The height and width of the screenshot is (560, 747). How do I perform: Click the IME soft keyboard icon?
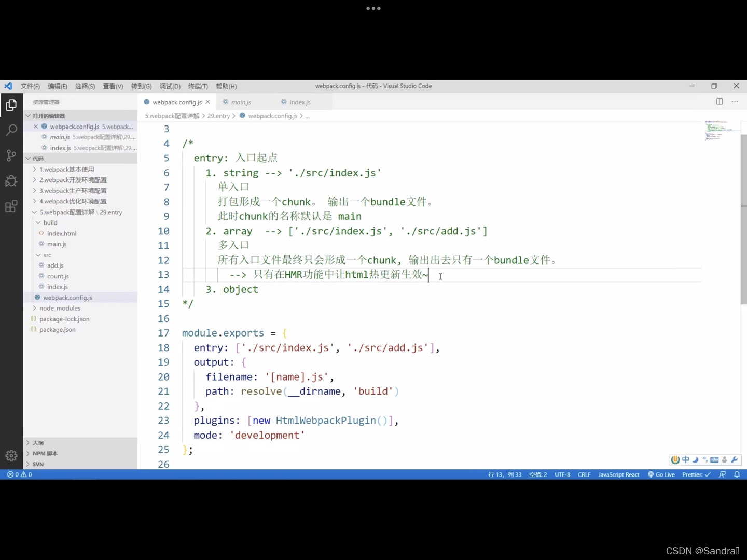coord(714,459)
